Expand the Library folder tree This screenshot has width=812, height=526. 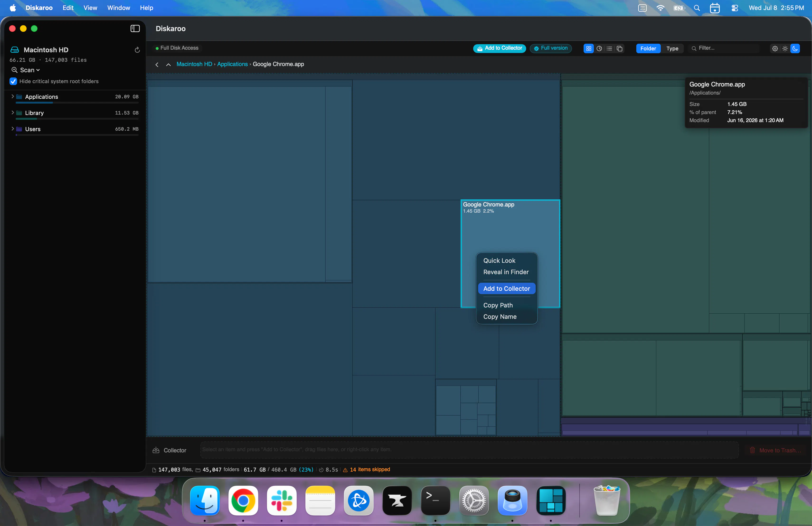click(13, 113)
